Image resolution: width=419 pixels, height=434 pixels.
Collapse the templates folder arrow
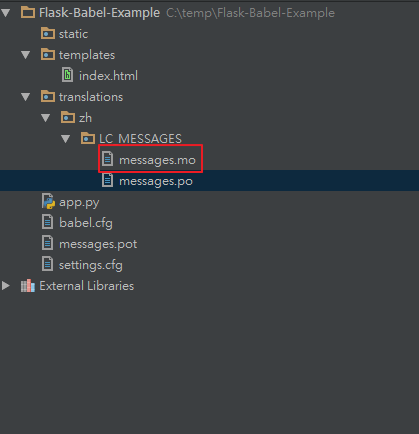[x=26, y=55]
